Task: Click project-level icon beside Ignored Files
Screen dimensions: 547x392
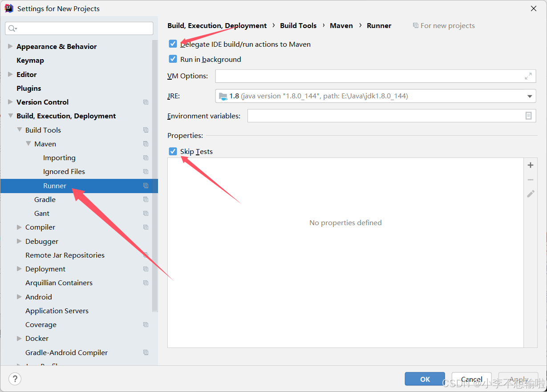Action: click(x=146, y=171)
